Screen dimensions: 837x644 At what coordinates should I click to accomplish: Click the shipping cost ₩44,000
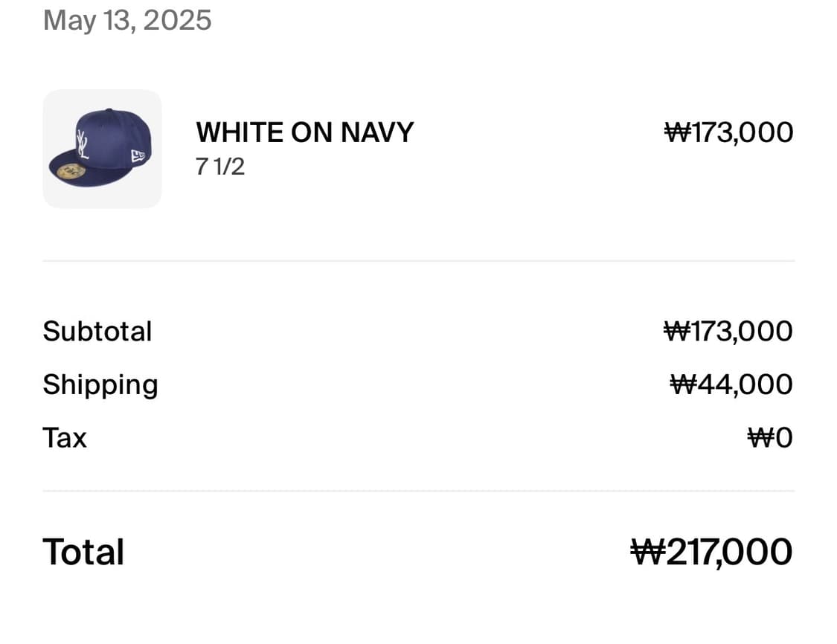pyautogui.click(x=731, y=384)
